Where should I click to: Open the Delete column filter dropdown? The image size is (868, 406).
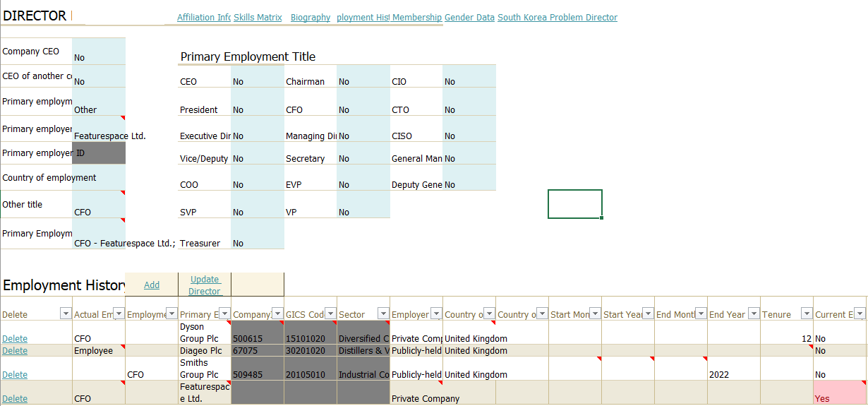(66, 314)
